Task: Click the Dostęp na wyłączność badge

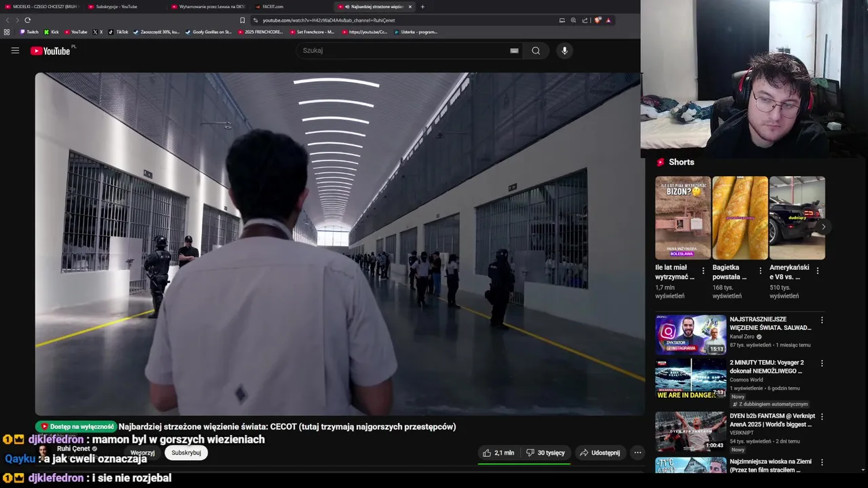Action: pos(77,427)
